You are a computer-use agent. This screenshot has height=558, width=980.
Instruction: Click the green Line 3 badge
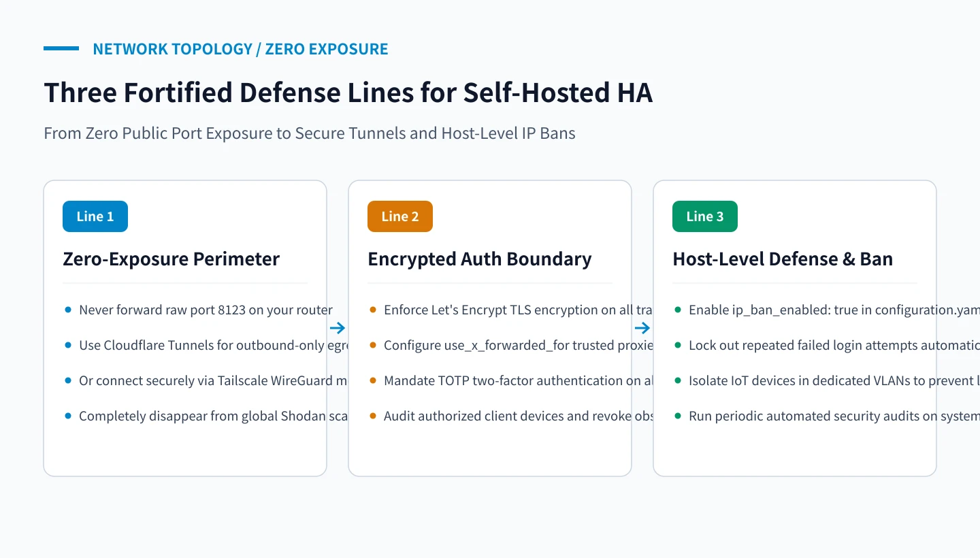(x=705, y=216)
